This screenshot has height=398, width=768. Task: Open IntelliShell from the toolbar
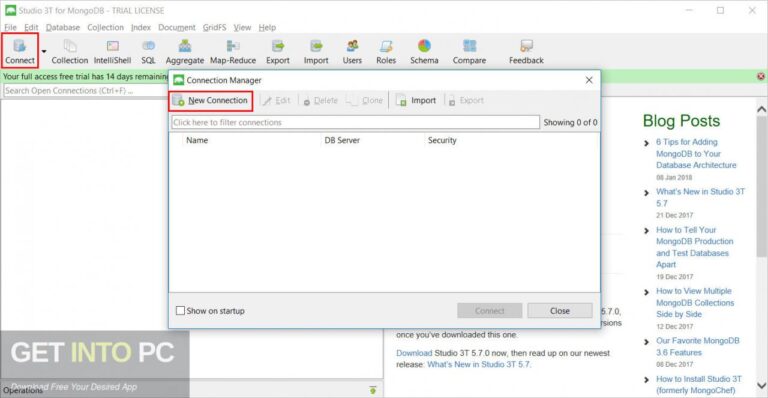(112, 51)
